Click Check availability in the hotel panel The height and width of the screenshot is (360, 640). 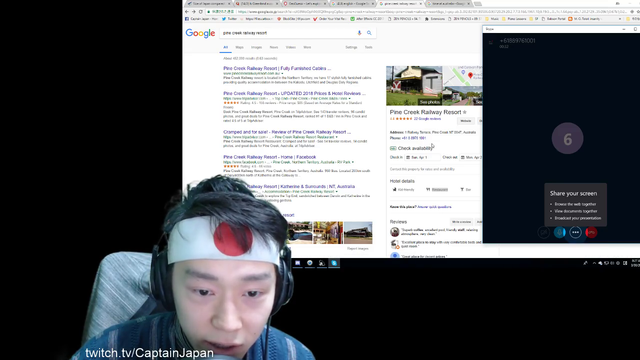[x=414, y=148]
